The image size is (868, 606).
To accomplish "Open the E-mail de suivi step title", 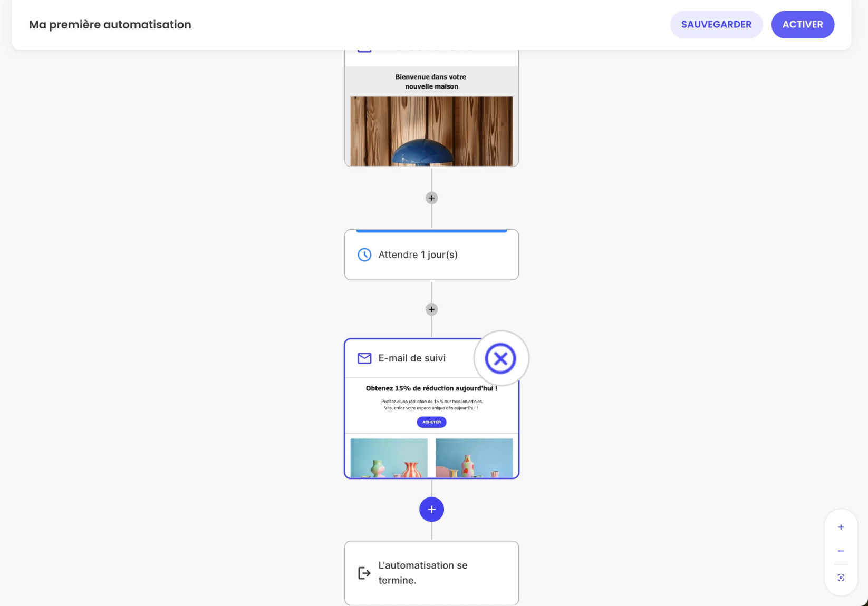I will pyautogui.click(x=412, y=358).
